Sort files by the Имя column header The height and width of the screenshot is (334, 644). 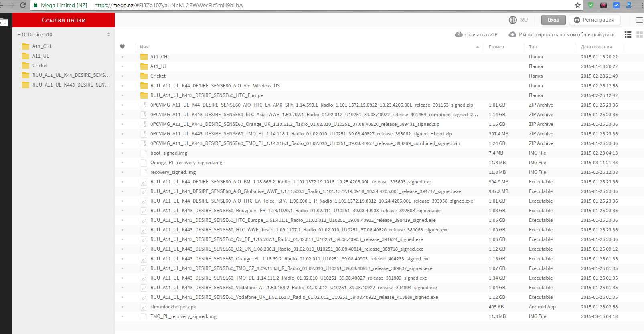144,47
